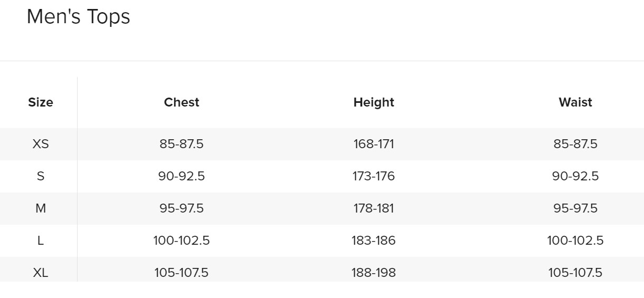Viewport: 644px width, 298px height.
Task: Click the L waist value 100-102.5
Action: [x=575, y=241]
